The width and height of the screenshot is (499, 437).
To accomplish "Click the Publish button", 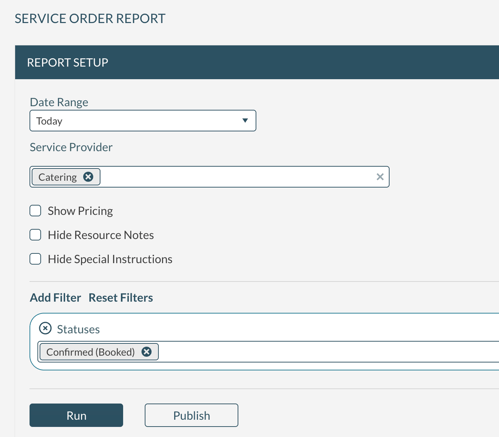I will (x=191, y=415).
